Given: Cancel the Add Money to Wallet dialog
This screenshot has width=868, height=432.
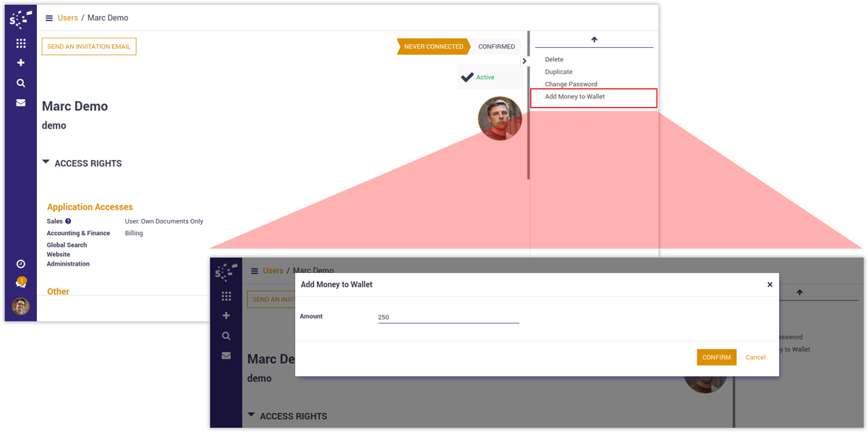Looking at the screenshot, I should (x=755, y=357).
